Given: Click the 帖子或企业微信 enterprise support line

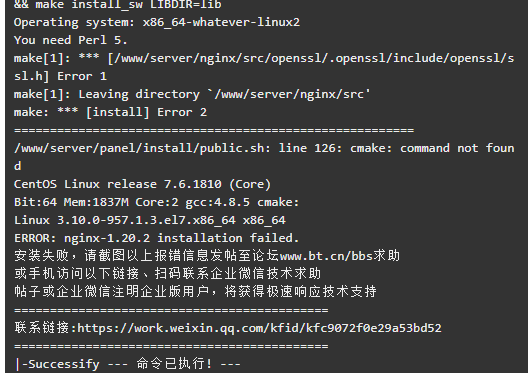Looking at the screenshot, I should (195, 292).
